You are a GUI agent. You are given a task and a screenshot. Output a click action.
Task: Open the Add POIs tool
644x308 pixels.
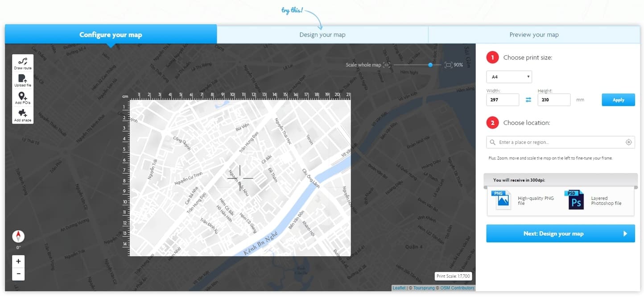(23, 98)
